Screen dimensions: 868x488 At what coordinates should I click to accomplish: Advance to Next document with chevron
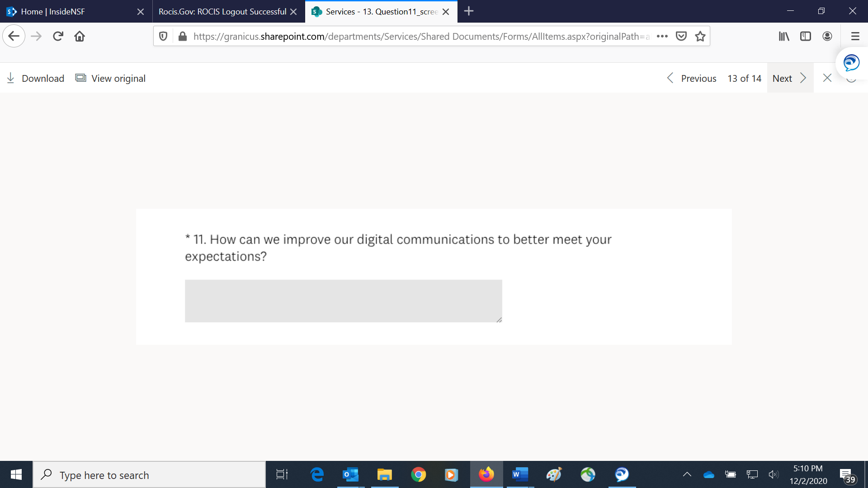pyautogui.click(x=803, y=78)
